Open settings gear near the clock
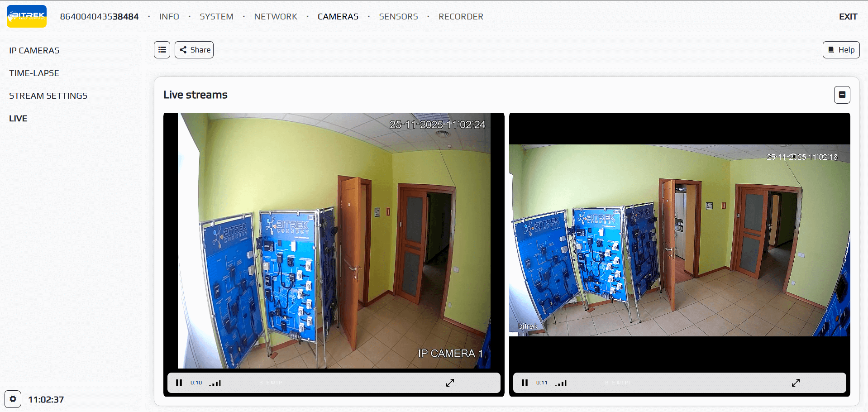Viewport: 868px width, 412px height. click(x=13, y=399)
